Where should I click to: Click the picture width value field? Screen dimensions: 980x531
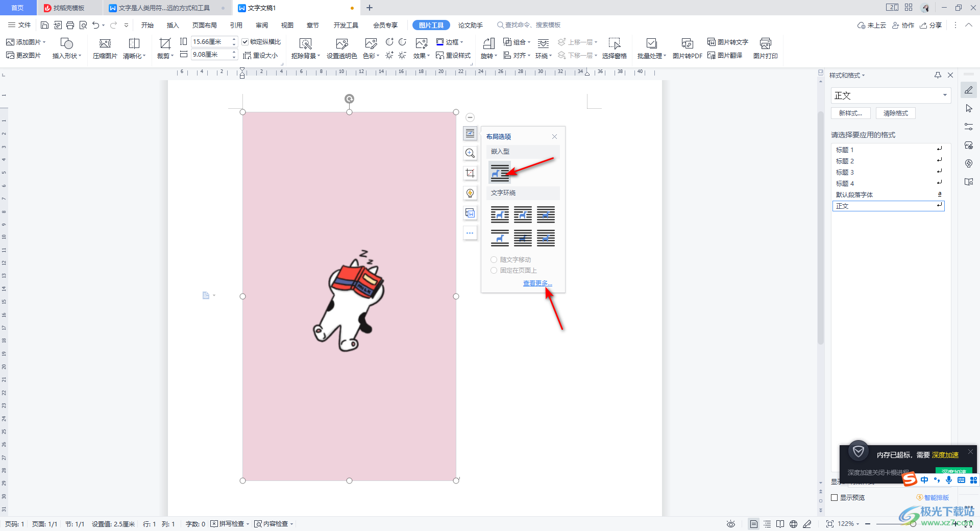211,55
